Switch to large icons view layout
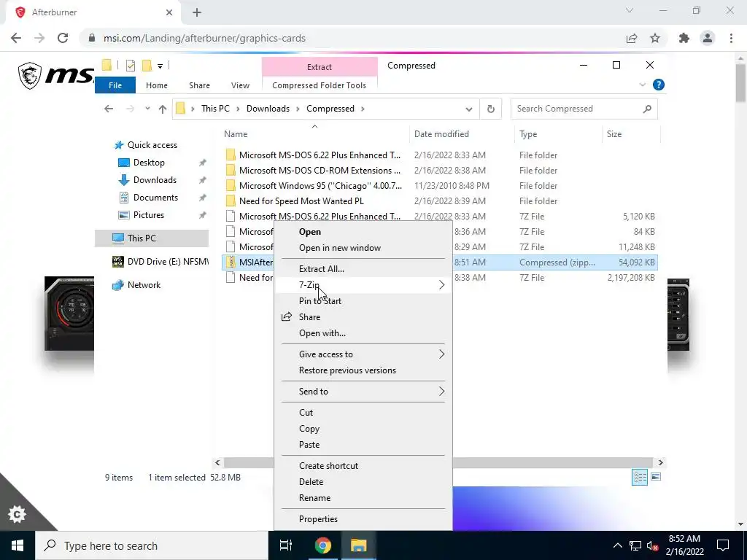The image size is (747, 560). 656,477
